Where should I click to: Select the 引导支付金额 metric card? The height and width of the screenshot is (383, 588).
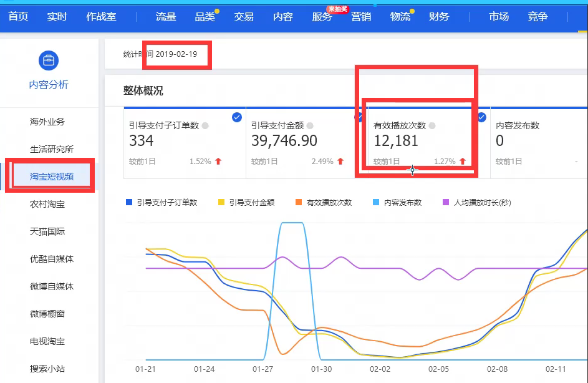coord(307,143)
